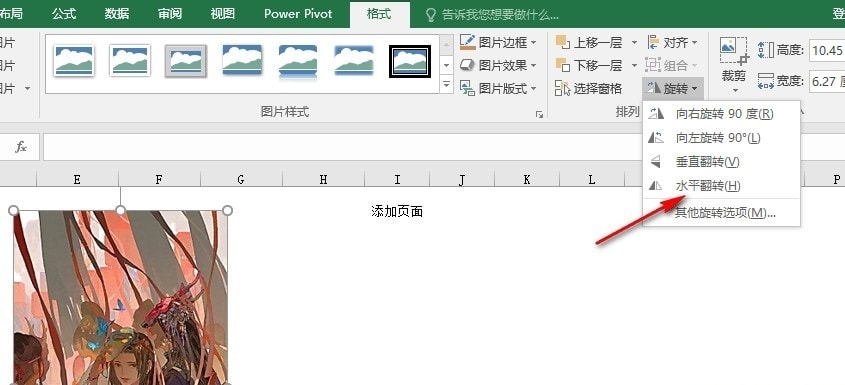845x385 pixels.
Task: Switch to the Power Pivot tab
Action: click(298, 14)
